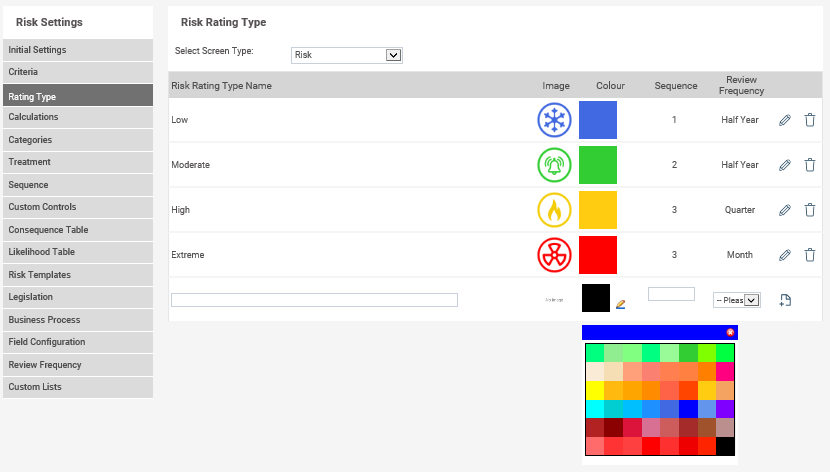Viewport: 830px width, 472px height.
Task: Expand the review frequency dropdown in new row
Action: [737, 300]
